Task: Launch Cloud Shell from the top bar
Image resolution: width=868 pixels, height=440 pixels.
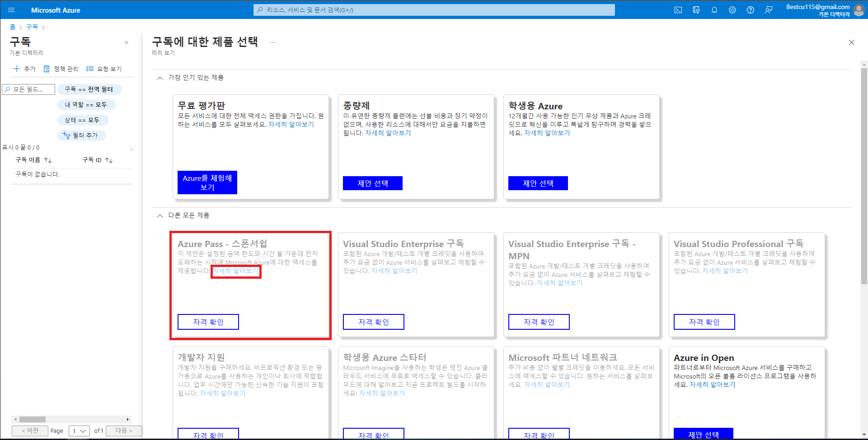Action: point(678,10)
